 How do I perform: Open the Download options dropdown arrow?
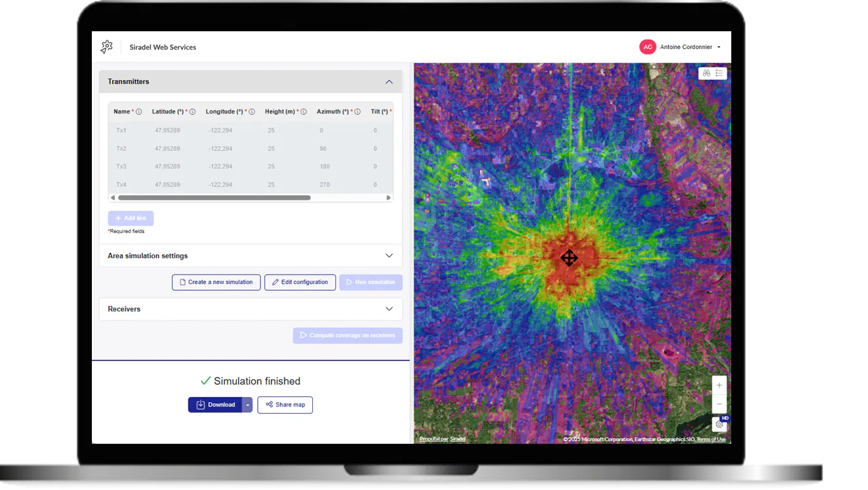248,405
